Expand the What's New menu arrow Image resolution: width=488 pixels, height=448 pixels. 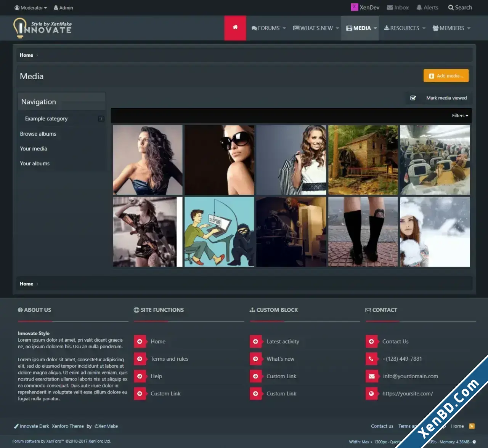click(337, 28)
